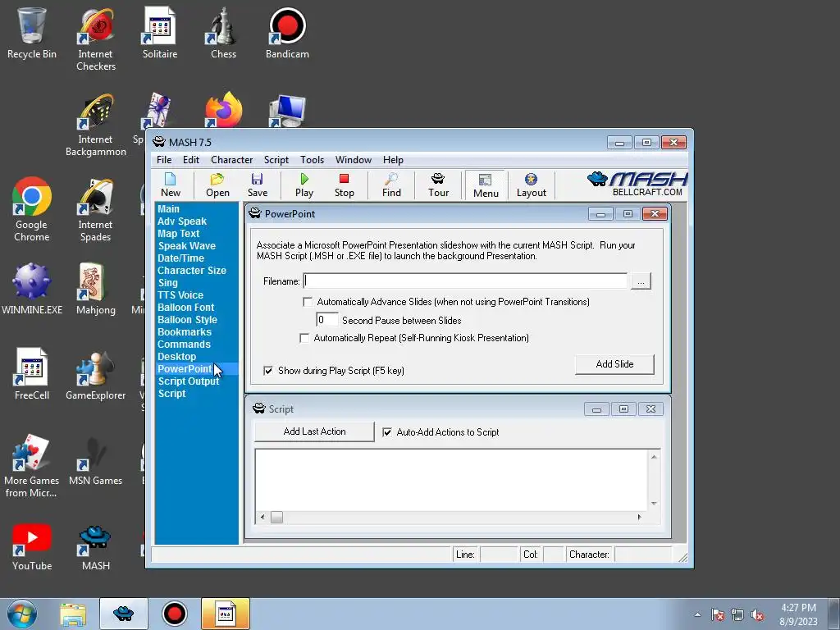Open the File menu
This screenshot has width=840, height=630.
(164, 160)
